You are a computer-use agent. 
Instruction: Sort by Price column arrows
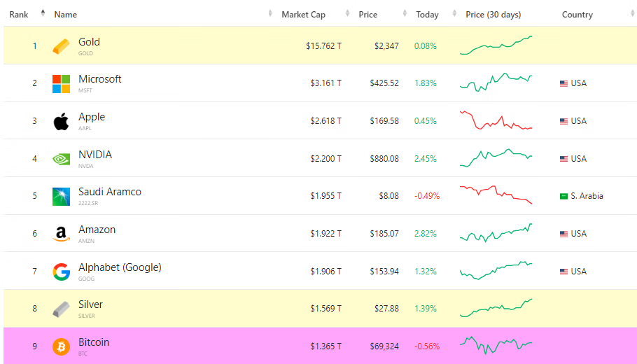click(x=405, y=13)
